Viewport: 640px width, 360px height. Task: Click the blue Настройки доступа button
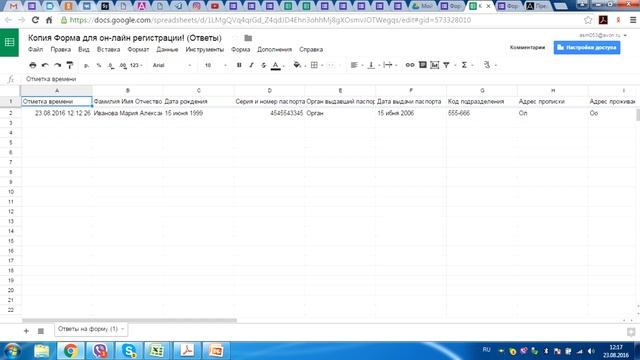587,47
